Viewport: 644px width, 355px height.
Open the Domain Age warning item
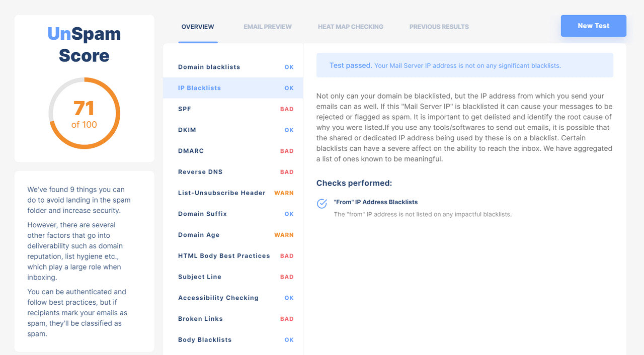point(233,235)
